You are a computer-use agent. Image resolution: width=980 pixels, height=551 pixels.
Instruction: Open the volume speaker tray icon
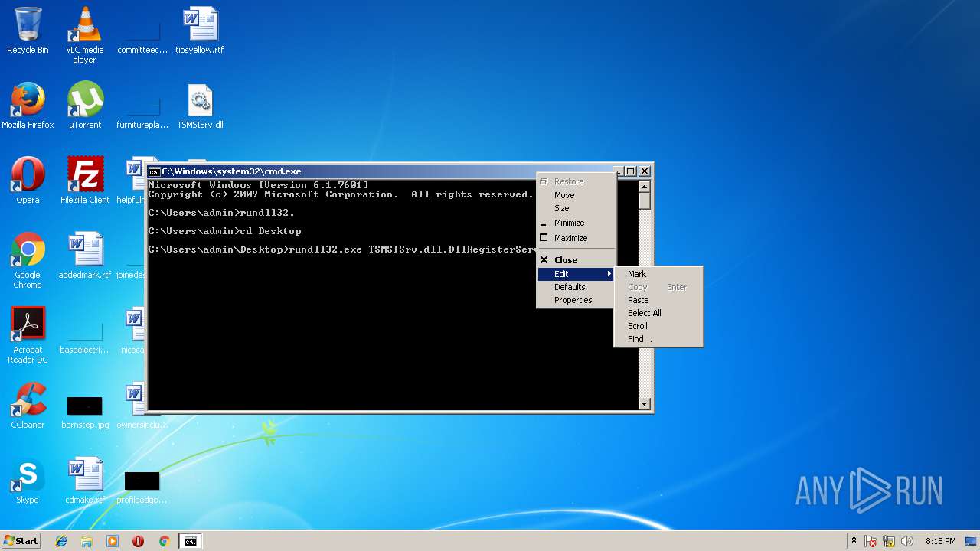tap(907, 541)
